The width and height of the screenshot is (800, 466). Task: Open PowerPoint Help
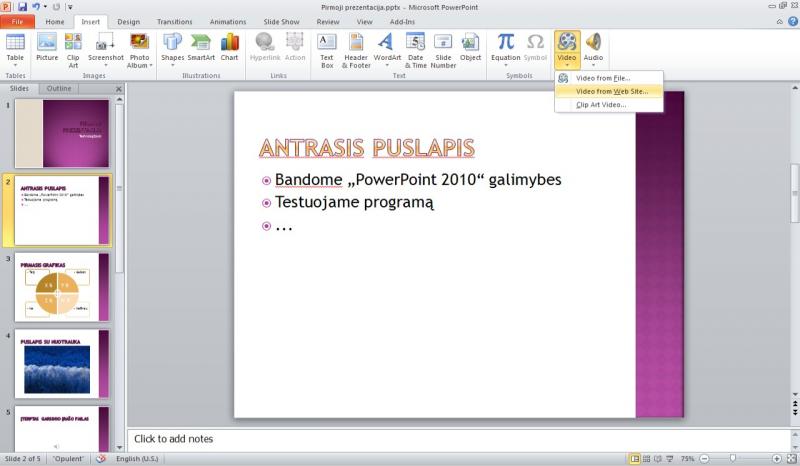pyautogui.click(x=793, y=21)
